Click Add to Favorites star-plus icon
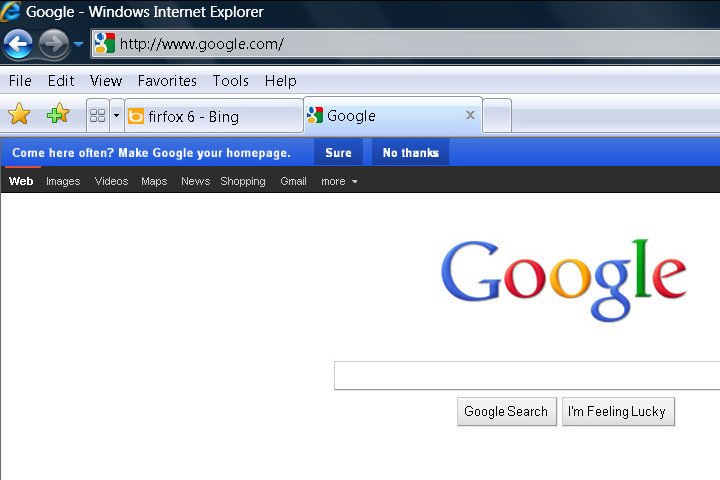The width and height of the screenshot is (720, 480). pyautogui.click(x=58, y=114)
